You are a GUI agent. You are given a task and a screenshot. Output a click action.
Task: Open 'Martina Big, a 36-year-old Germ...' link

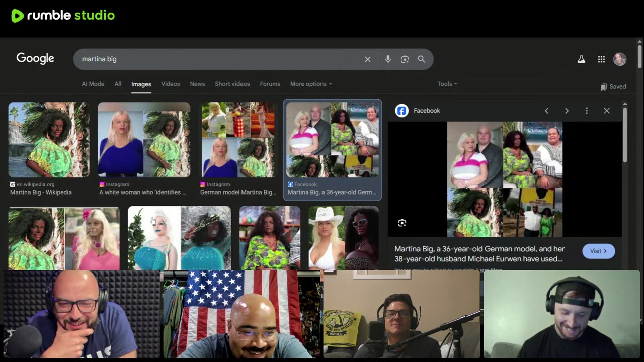333,192
